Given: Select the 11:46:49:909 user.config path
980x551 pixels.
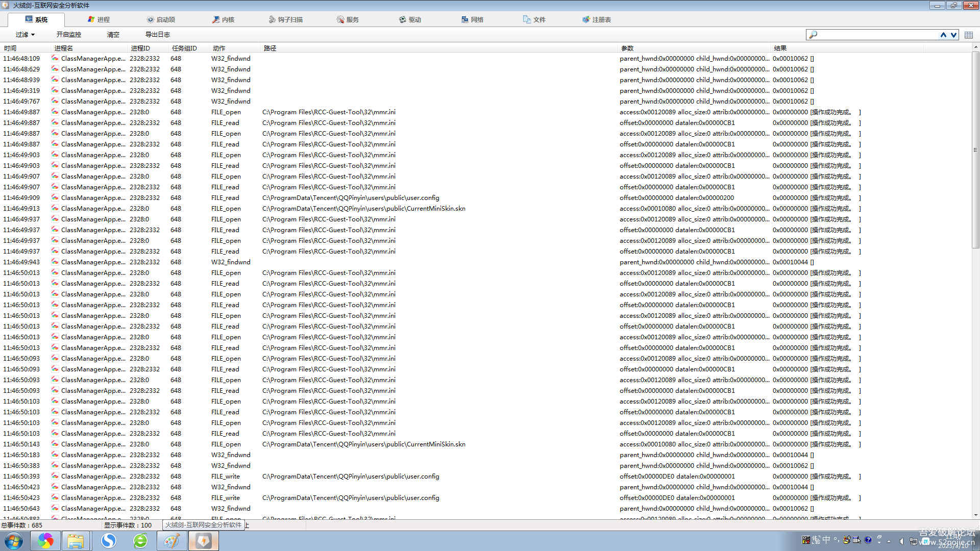Looking at the screenshot, I should (351, 197).
